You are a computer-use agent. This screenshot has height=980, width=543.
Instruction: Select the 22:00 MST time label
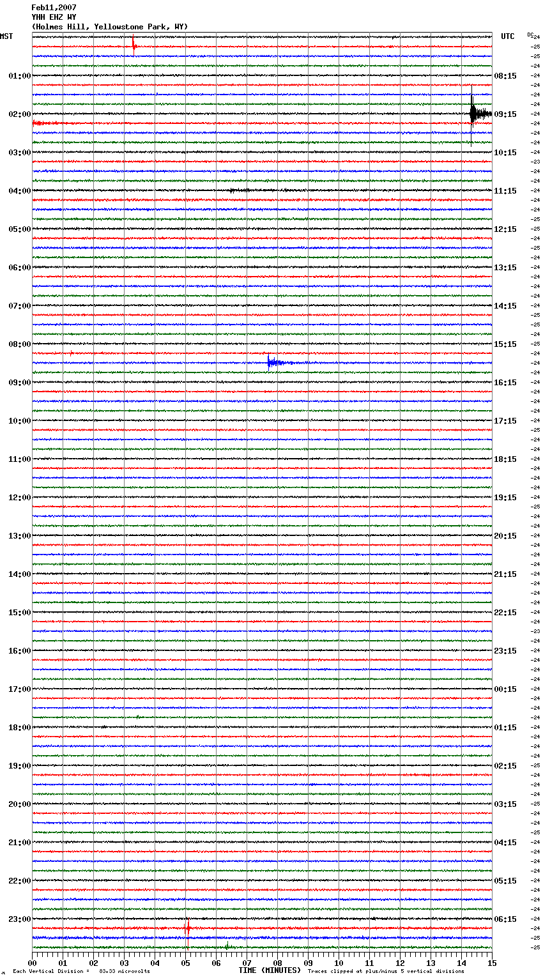19,881
